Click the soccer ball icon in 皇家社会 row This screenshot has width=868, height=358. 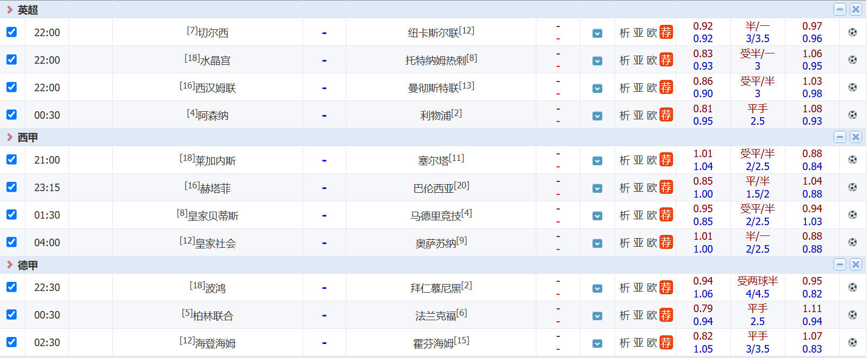852,242
